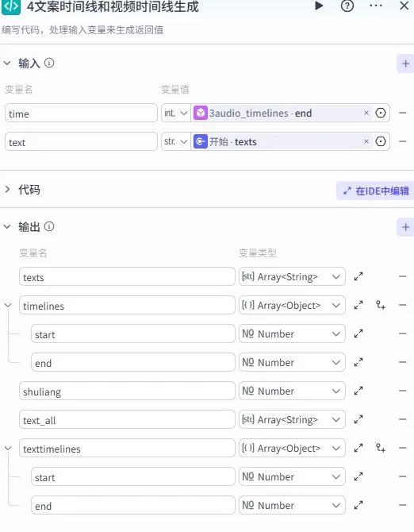This screenshot has width=414, height=532.
Task: Expand the text_all output detail
Action: click(x=358, y=419)
